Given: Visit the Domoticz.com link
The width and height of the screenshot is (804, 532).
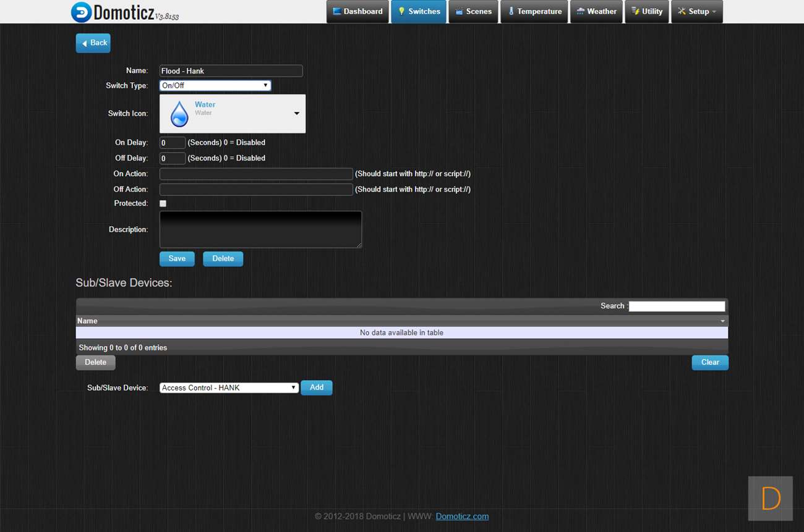Looking at the screenshot, I should click(462, 517).
